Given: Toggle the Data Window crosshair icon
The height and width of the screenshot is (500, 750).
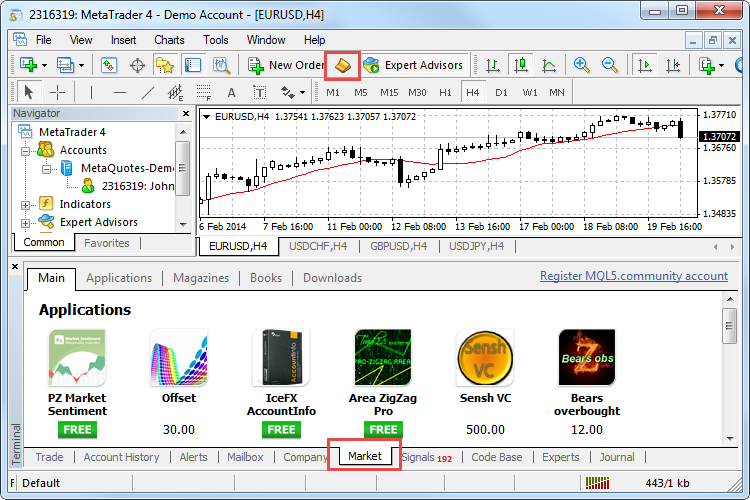Looking at the screenshot, I should point(137,65).
